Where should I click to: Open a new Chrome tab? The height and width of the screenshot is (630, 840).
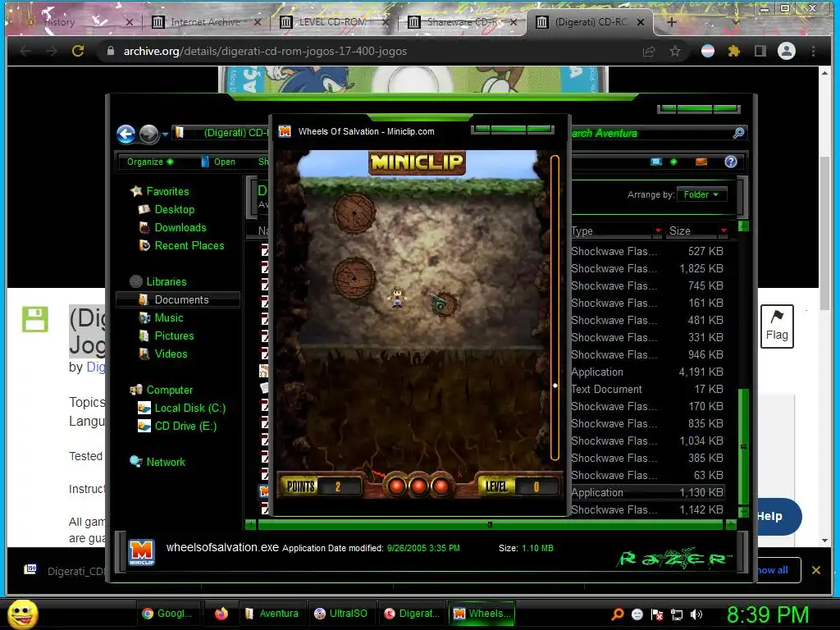coord(672,22)
